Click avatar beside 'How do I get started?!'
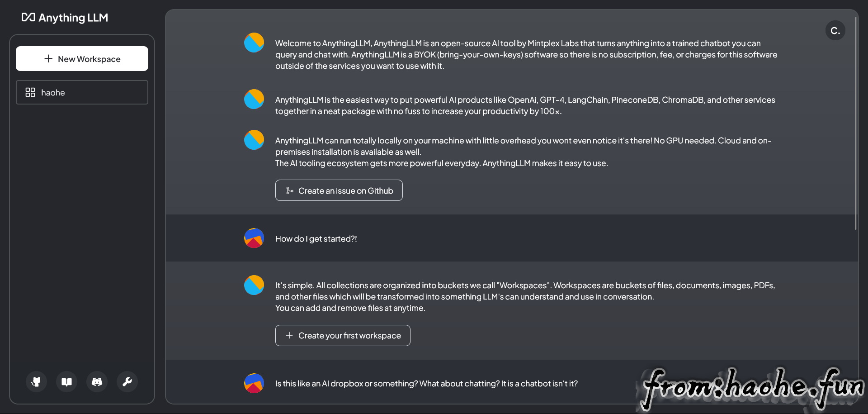The image size is (868, 414). click(254, 238)
